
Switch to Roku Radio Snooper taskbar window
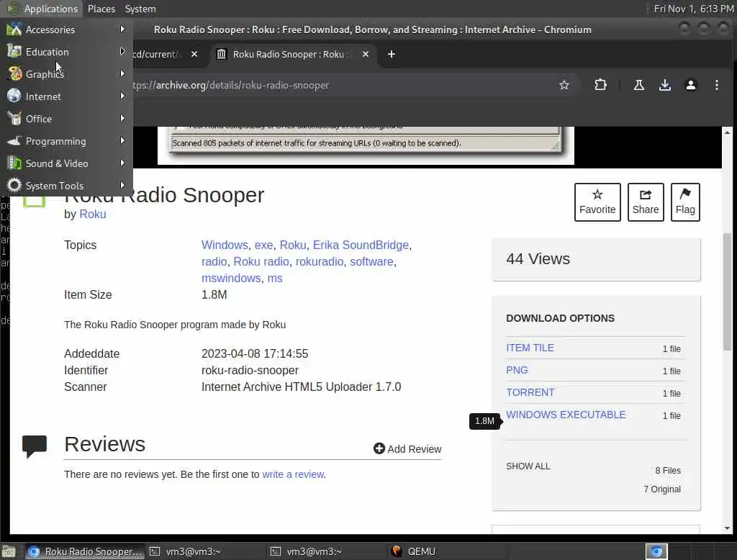[x=85, y=551]
